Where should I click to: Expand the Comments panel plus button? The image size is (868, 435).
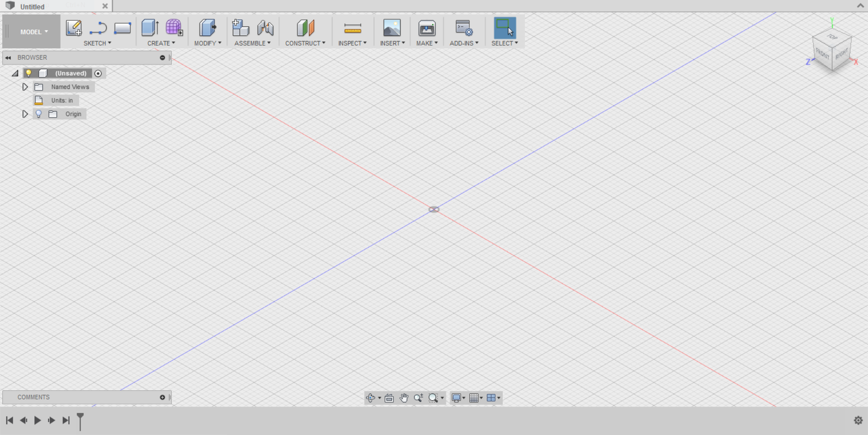[162, 397]
